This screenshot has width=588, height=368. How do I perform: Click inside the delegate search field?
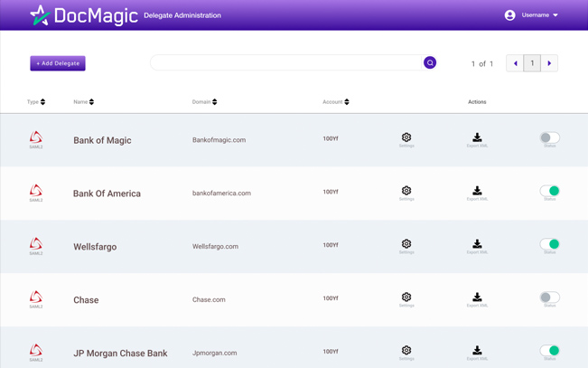(x=285, y=62)
